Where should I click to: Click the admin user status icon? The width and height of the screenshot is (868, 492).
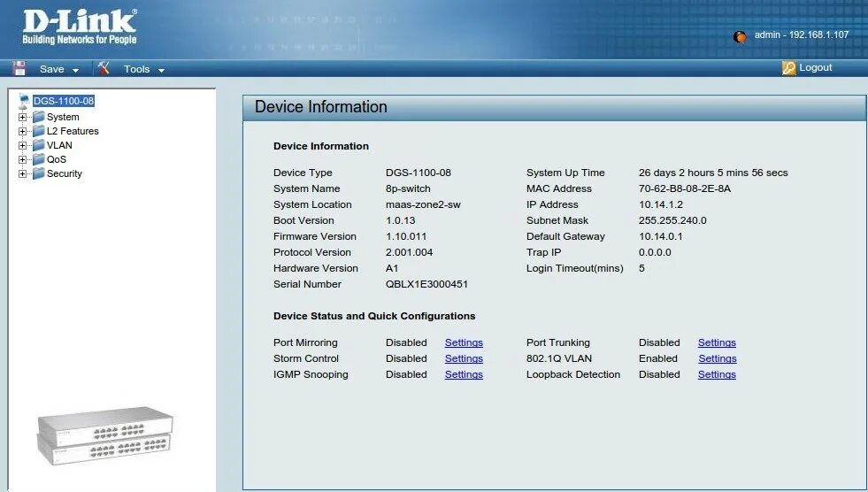point(740,36)
